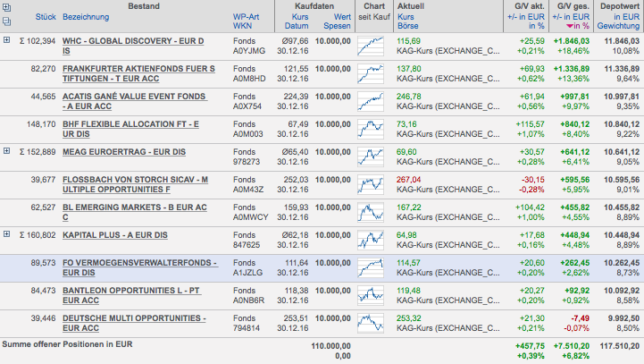
Task: Sort by WKN column header
Action: (242, 26)
